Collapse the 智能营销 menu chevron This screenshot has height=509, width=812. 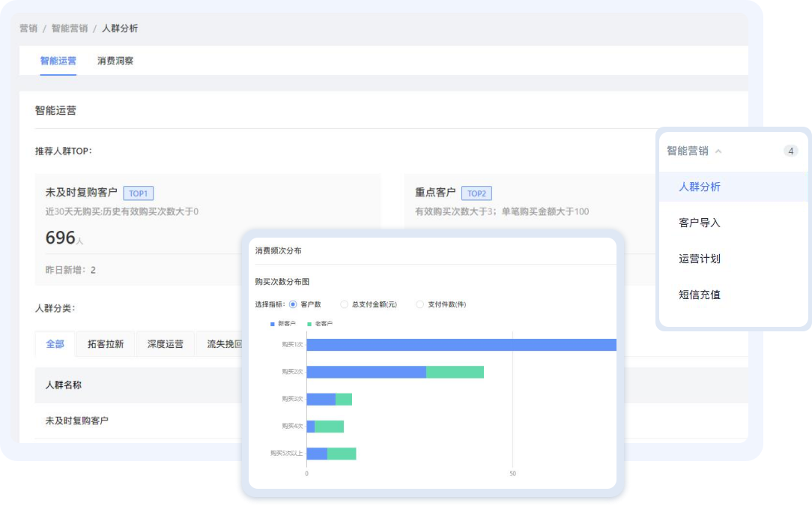718,151
